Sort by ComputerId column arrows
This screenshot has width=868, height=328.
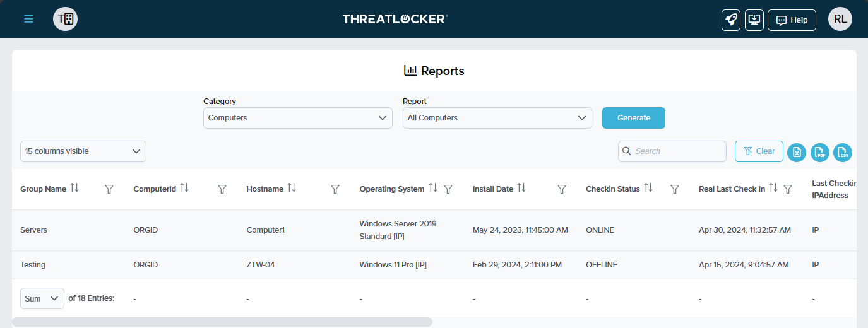pyautogui.click(x=184, y=188)
